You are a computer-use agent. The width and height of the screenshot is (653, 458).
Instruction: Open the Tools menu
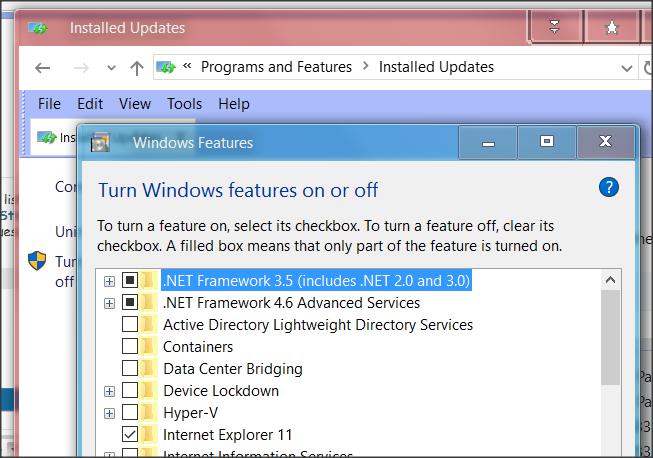click(x=184, y=104)
